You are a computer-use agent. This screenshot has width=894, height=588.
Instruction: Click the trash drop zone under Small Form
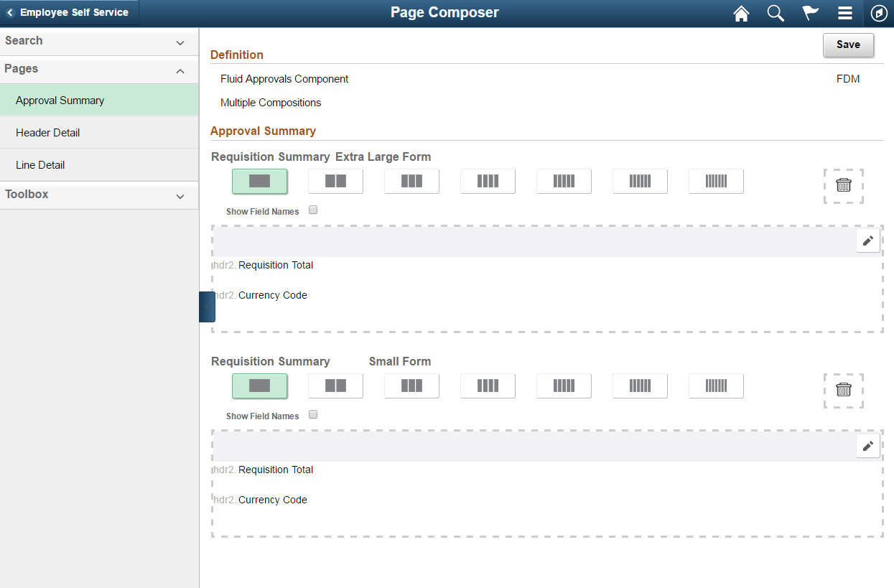point(844,391)
